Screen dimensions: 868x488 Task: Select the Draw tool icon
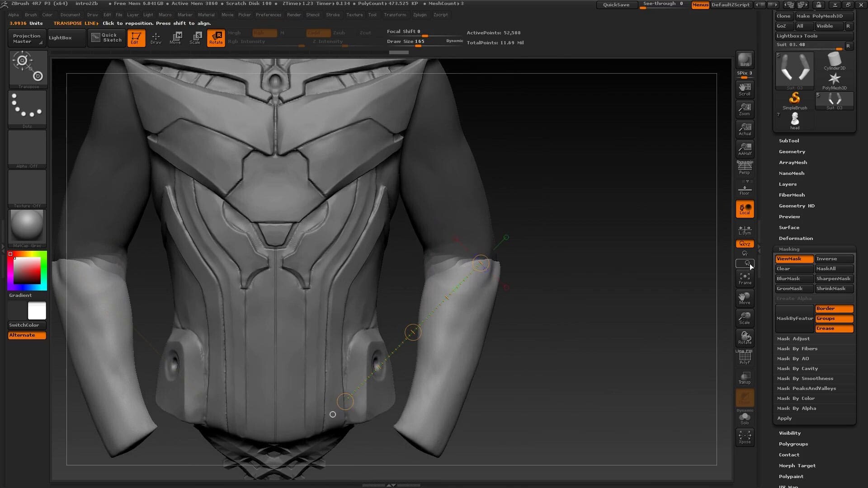click(156, 38)
